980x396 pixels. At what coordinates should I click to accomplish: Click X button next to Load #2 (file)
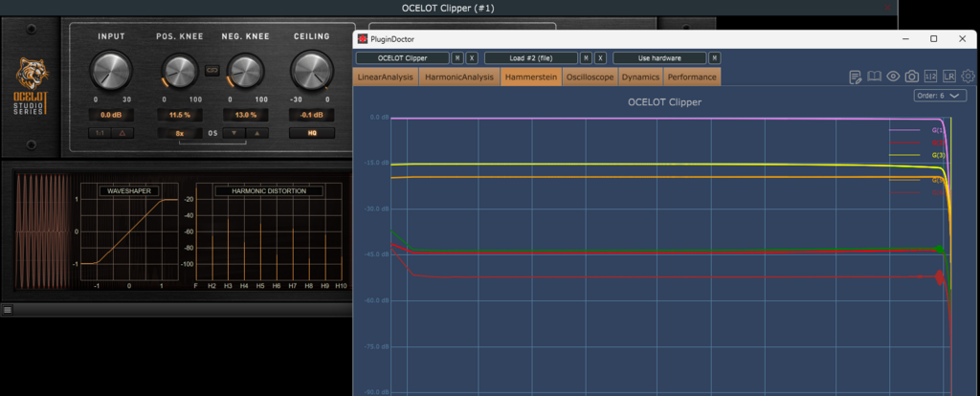pyautogui.click(x=600, y=58)
